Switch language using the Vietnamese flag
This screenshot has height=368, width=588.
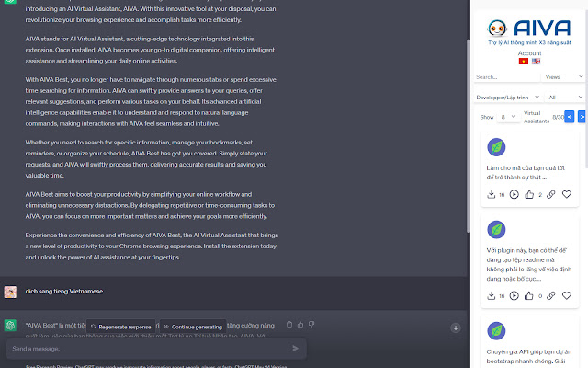pos(524,62)
